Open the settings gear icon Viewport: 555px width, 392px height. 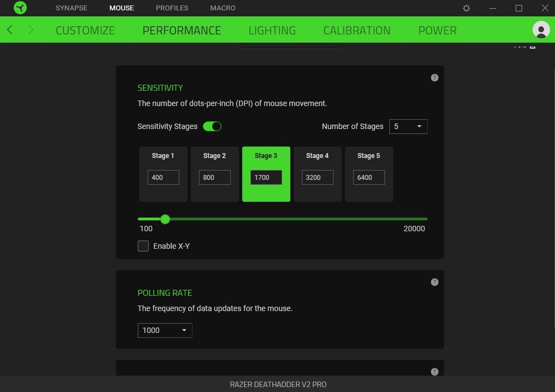pos(466,8)
